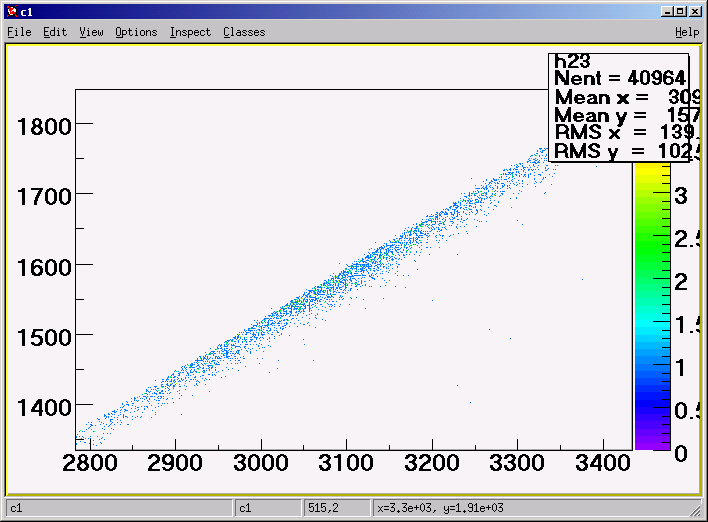708x522 pixels.
Task: Open the Edit menu
Action: pos(55,32)
